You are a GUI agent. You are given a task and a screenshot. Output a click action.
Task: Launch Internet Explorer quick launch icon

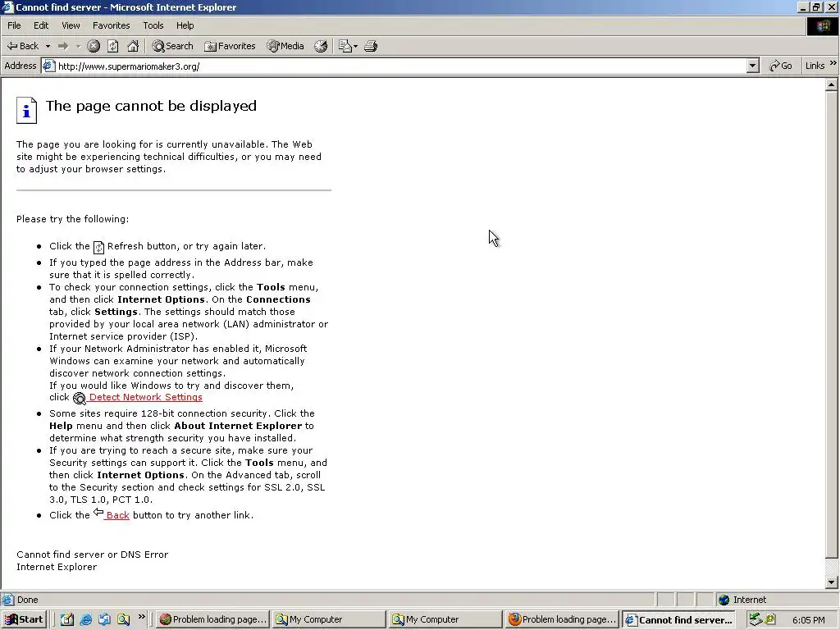click(85, 619)
